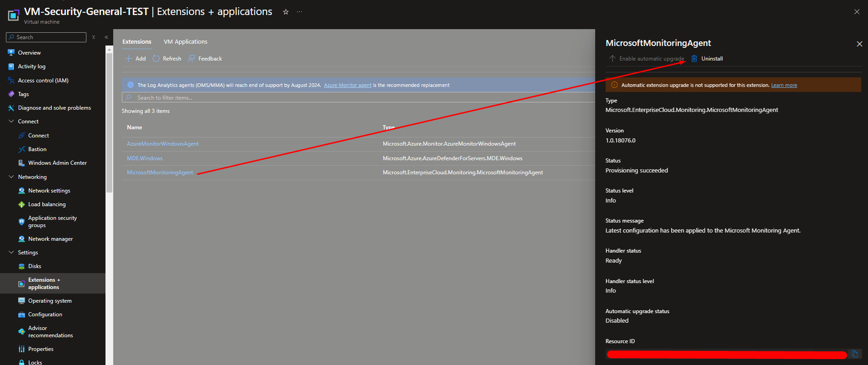Screen dimensions: 868x365
Task: Open Advisor recommendations
Action: (50, 332)
